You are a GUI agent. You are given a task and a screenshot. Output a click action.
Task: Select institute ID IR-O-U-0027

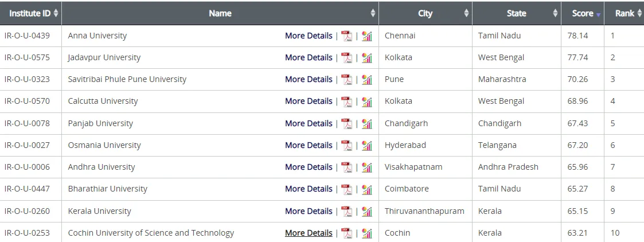coord(27,145)
